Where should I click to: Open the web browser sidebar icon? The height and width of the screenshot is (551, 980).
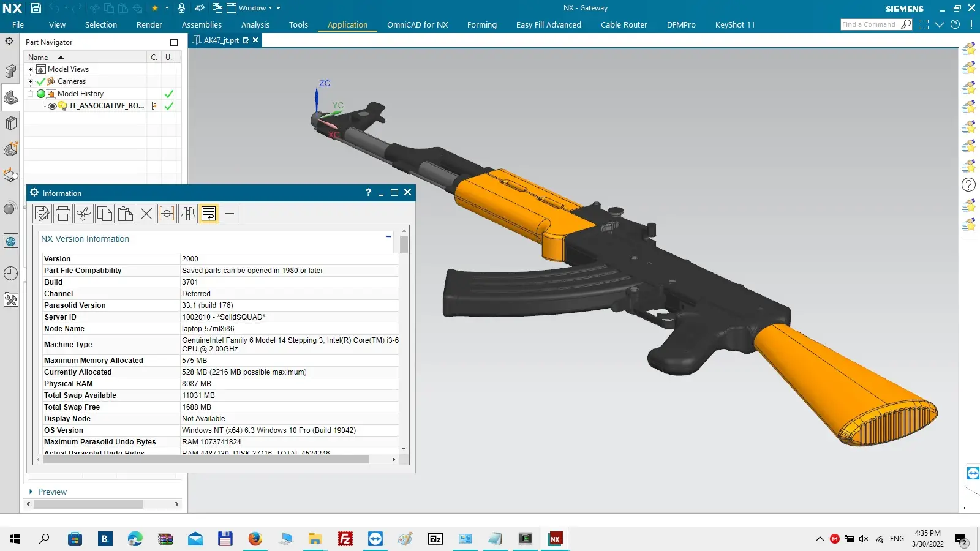click(10, 241)
